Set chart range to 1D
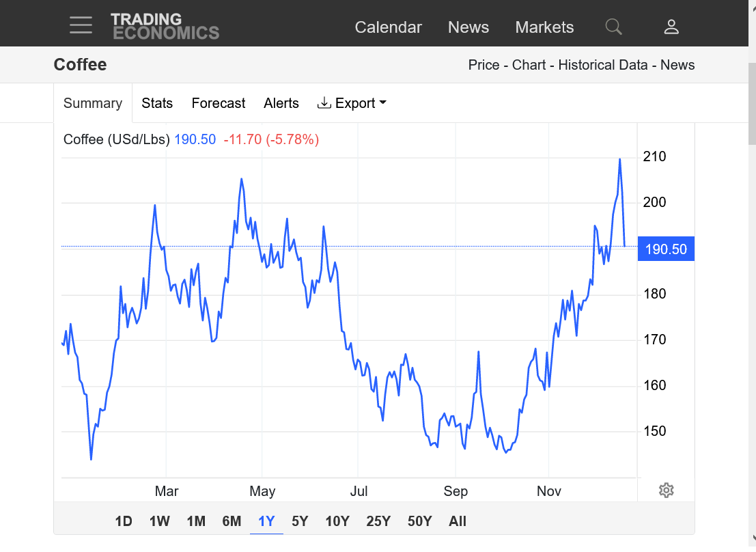Screen dimensions: 756x552 point(124,521)
